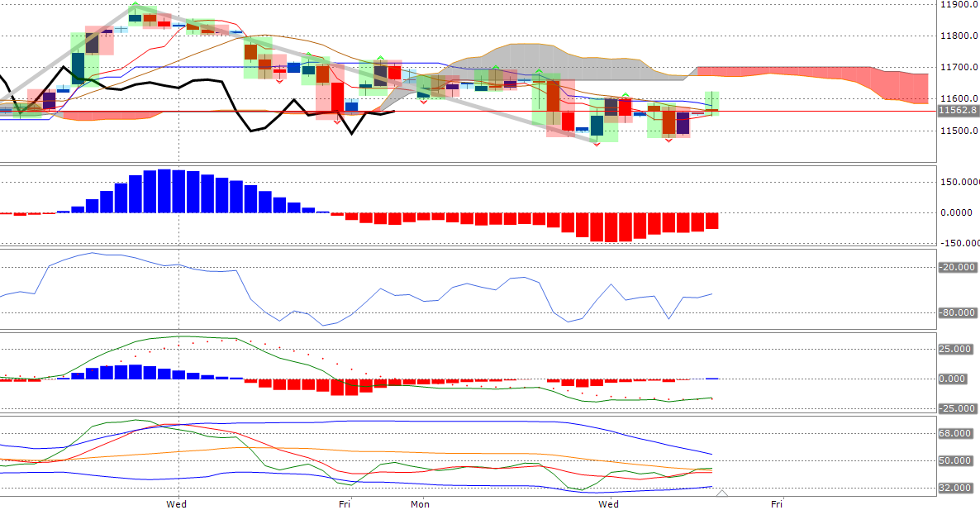This screenshot has height=510, width=980.
Task: Click the rightmost Fri label on time axis
Action: pyautogui.click(x=777, y=503)
